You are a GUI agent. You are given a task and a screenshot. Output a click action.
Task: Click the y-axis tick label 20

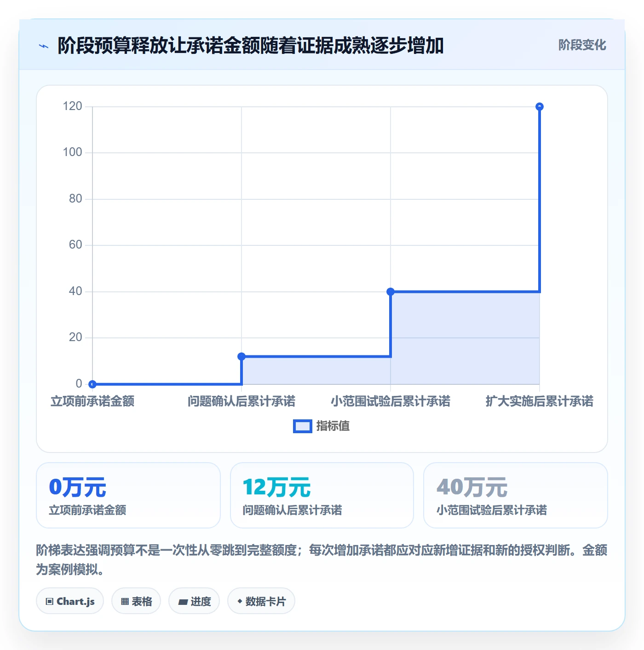point(75,337)
